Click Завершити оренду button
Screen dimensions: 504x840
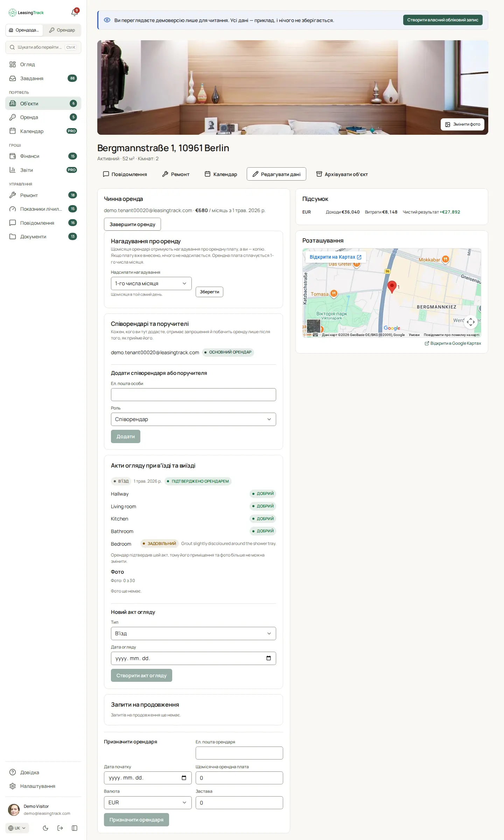(132, 224)
